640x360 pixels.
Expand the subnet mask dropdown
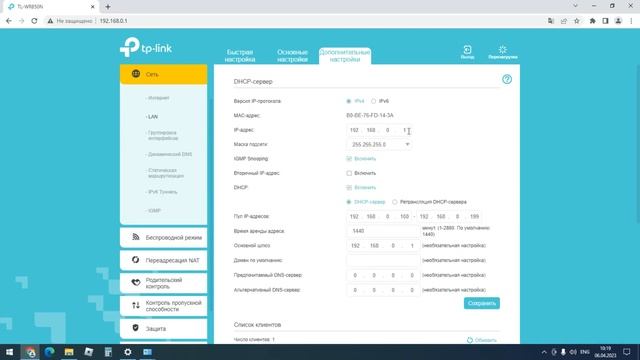tap(379, 144)
